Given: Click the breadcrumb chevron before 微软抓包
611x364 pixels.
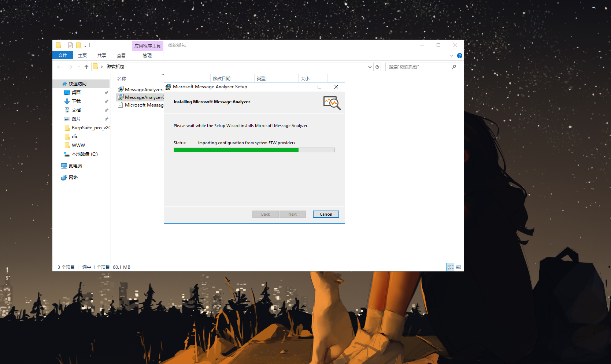Looking at the screenshot, I should (x=102, y=67).
